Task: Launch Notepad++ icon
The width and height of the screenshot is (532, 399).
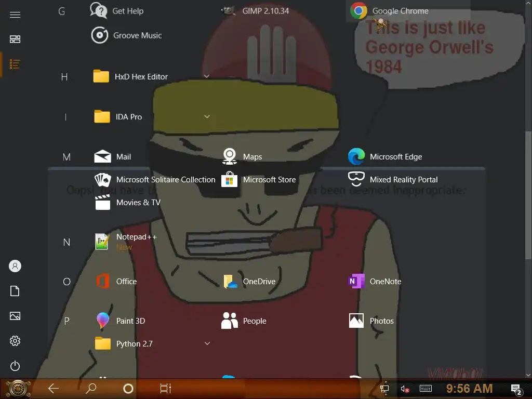Action: pos(102,242)
